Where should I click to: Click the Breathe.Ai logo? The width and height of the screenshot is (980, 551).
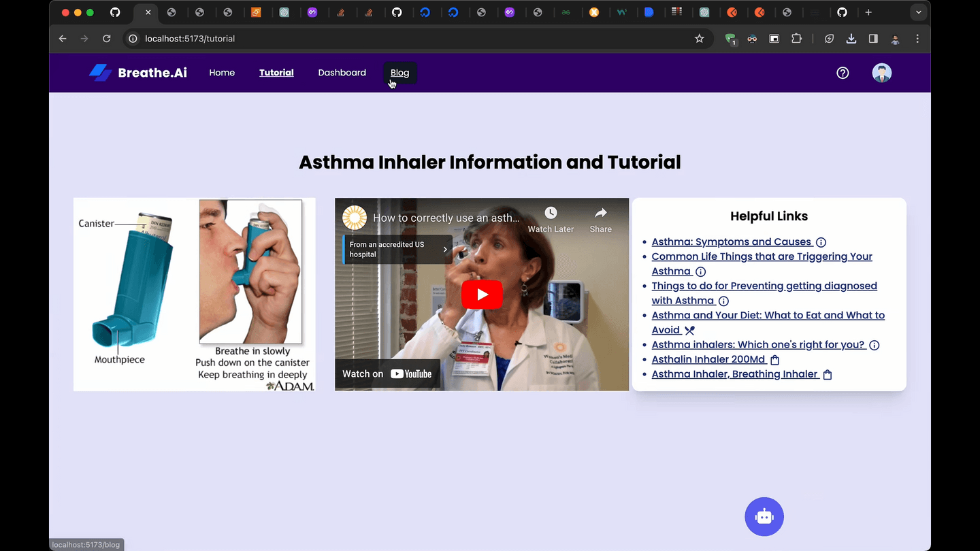pos(138,73)
